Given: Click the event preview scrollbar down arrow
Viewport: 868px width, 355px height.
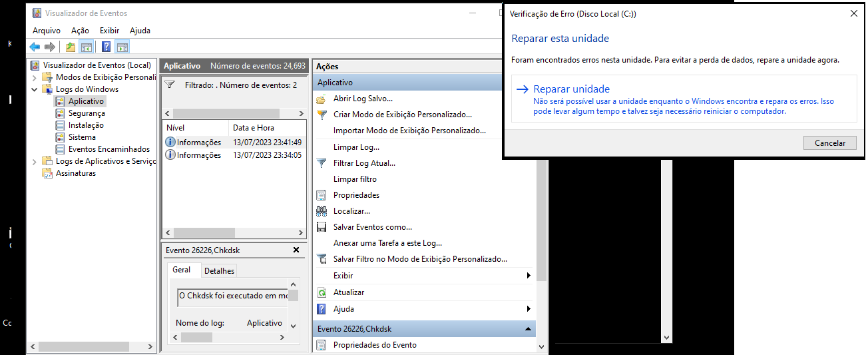Looking at the screenshot, I should point(294,325).
